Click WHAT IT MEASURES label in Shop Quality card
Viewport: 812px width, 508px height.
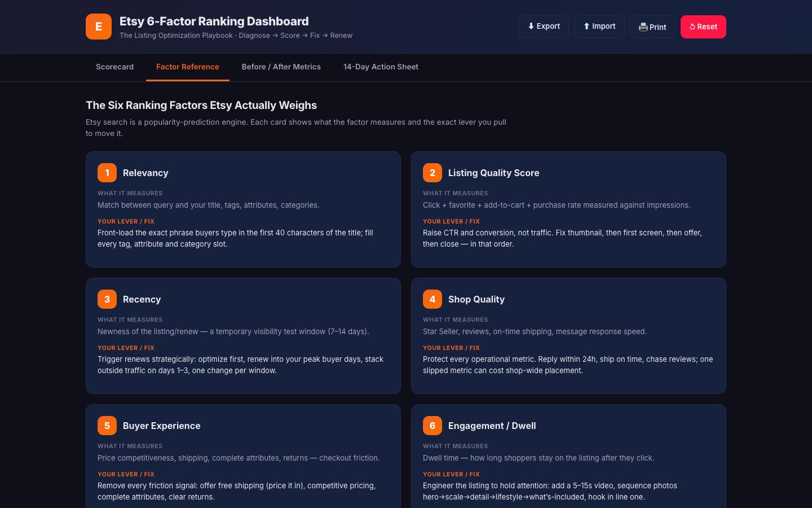(455, 319)
